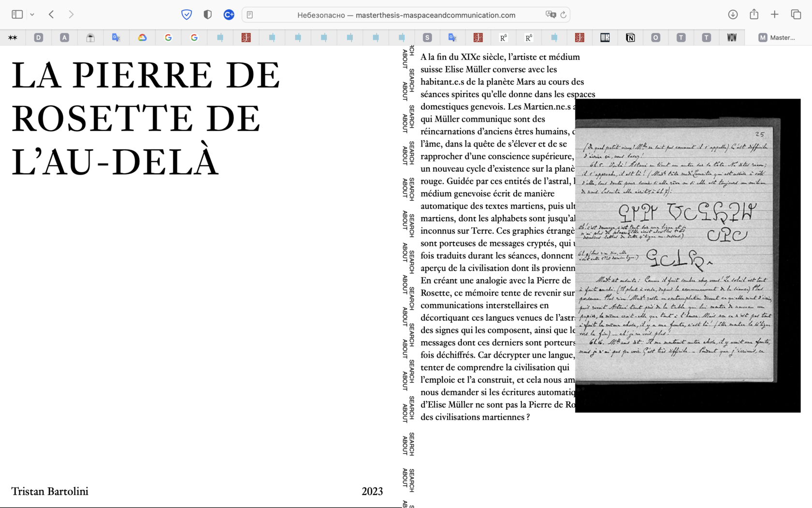Go back to the previous page

point(51,15)
